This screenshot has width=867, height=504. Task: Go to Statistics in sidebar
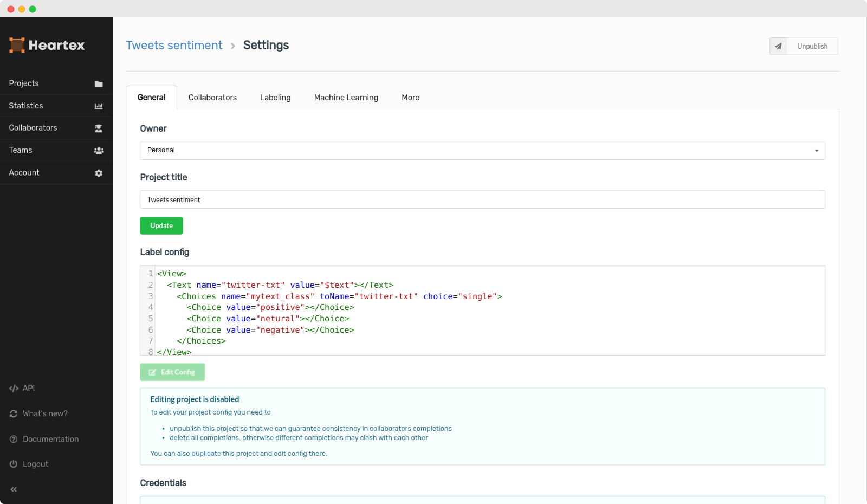coord(56,106)
